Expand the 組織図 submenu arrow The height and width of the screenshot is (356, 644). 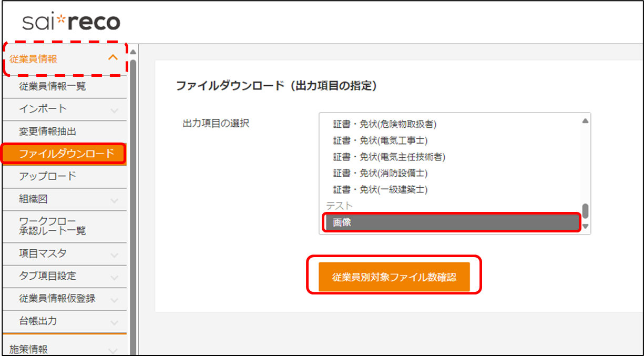click(x=114, y=200)
